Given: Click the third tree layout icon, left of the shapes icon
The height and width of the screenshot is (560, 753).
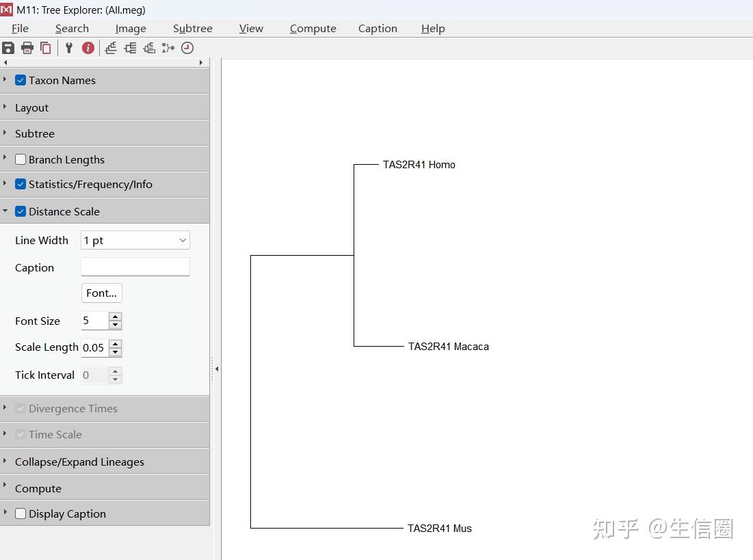Looking at the screenshot, I should coord(149,48).
